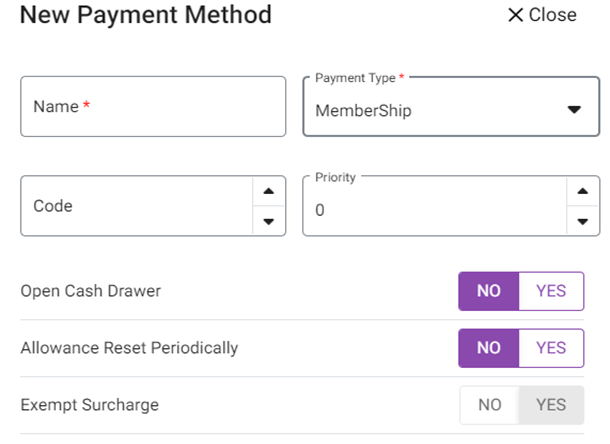Expand Payment Type using the caret arrow
The width and height of the screenshot is (610, 444).
[x=573, y=110]
